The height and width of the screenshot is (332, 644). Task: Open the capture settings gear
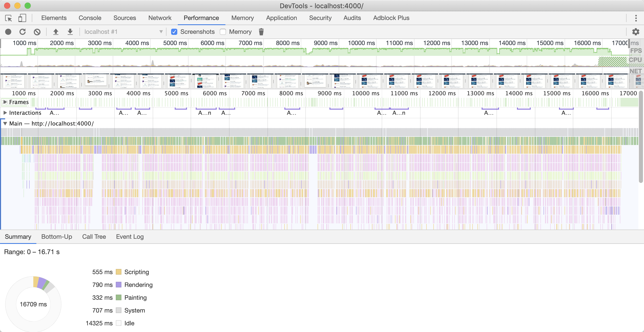coord(636,32)
